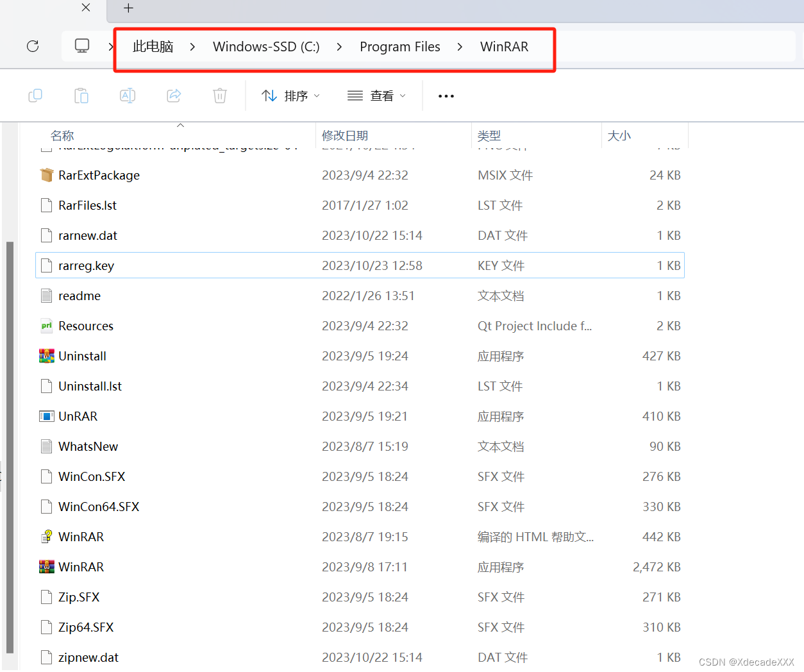Click the Uninstall.lst file icon
Image resolution: width=804 pixels, height=672 pixels.
tap(47, 386)
